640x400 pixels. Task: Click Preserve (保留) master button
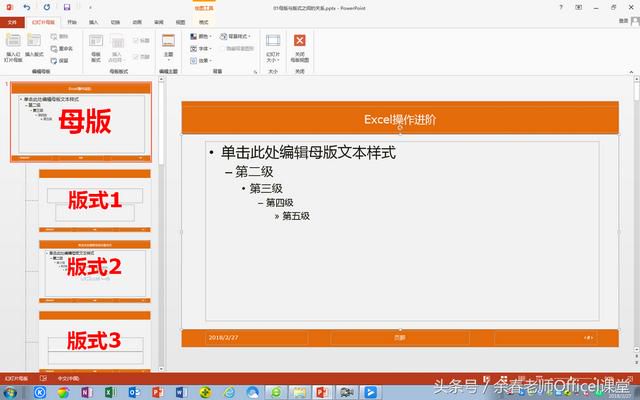coord(60,60)
